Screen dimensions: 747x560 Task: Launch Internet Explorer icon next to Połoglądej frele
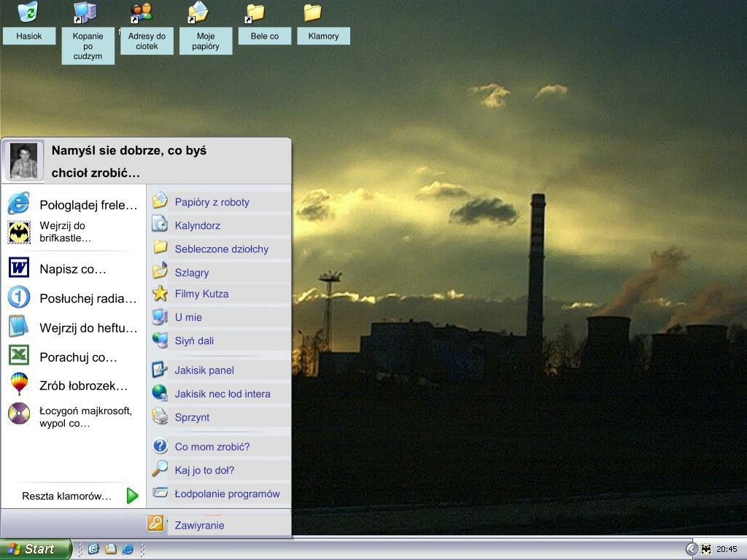point(19,204)
